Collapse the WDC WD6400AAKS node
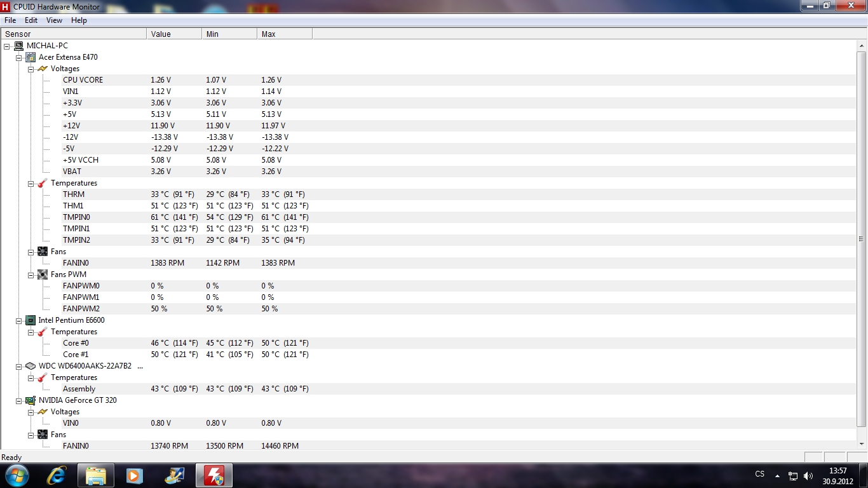This screenshot has height=488, width=868. click(19, 366)
